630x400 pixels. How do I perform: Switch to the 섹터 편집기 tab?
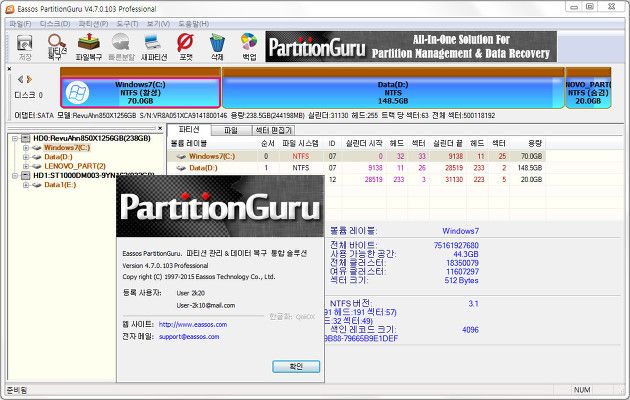point(274,130)
